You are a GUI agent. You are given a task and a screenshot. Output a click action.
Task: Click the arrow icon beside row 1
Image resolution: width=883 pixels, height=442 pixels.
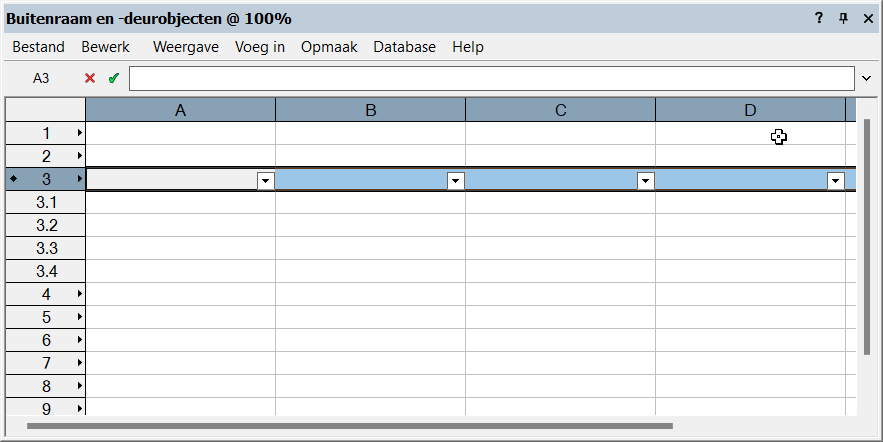[x=79, y=133]
